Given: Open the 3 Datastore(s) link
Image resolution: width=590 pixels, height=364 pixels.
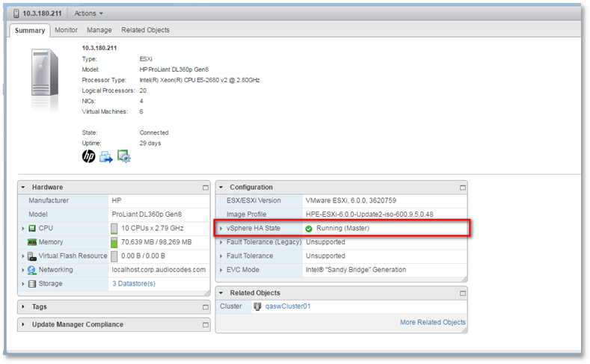Looking at the screenshot, I should (x=134, y=284).
